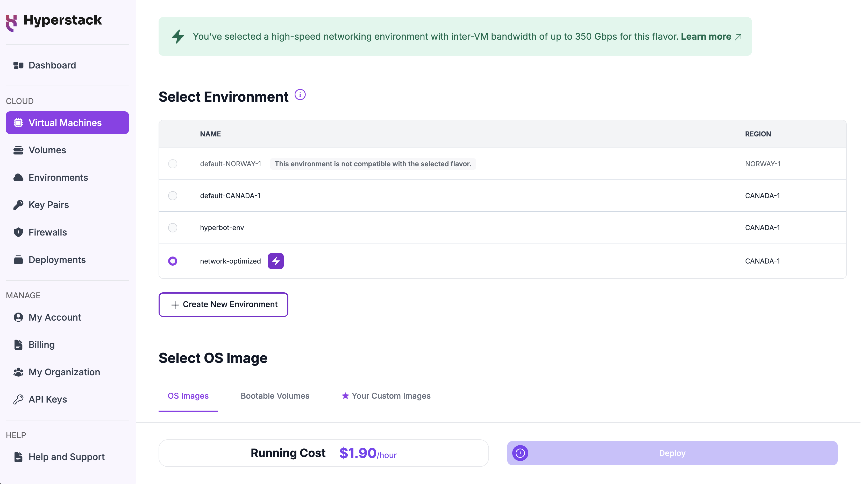Open API Keys page
Image resolution: width=868 pixels, height=484 pixels.
click(x=47, y=399)
